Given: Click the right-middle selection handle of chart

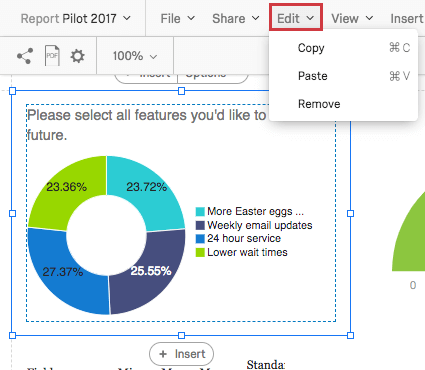Looking at the screenshot, I should click(x=350, y=213).
